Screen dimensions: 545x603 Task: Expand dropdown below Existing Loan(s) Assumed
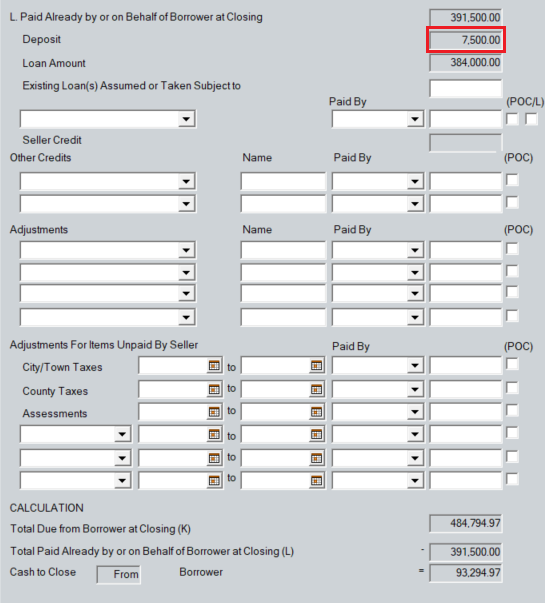coord(186,119)
